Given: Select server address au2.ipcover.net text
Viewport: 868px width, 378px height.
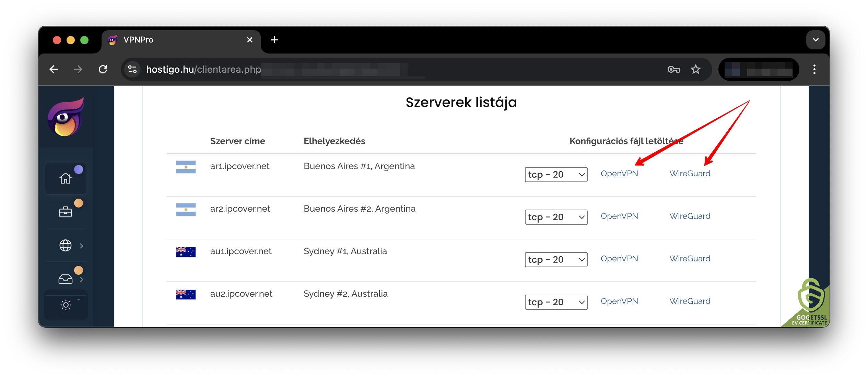Looking at the screenshot, I should (241, 294).
